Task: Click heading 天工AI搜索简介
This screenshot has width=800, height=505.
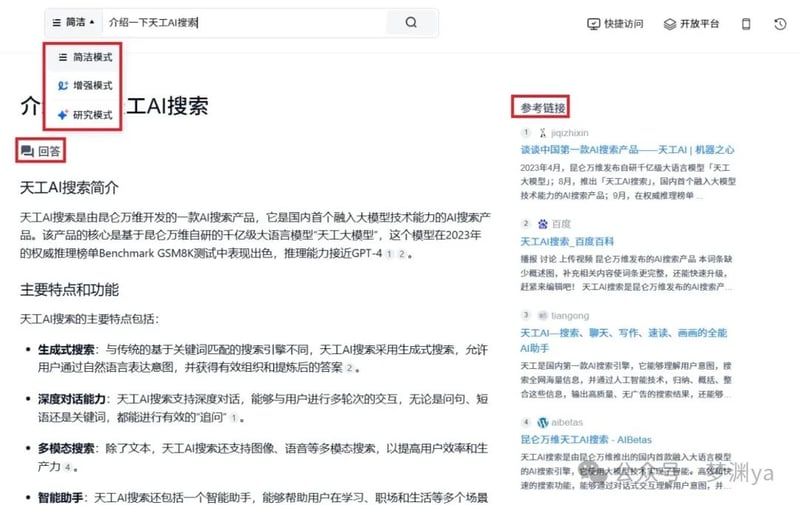Action: point(69,188)
